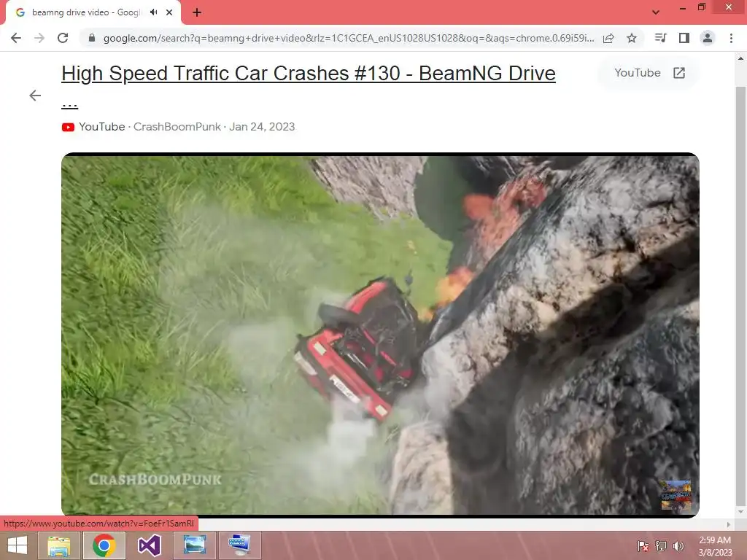Open Visual Studio from taskbar
Screen dimensions: 747x560
click(x=150, y=545)
